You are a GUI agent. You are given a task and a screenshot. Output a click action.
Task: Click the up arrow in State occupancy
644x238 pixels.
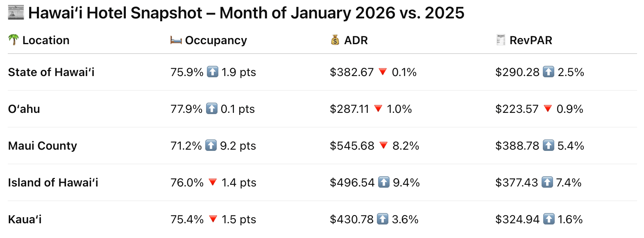point(213,72)
